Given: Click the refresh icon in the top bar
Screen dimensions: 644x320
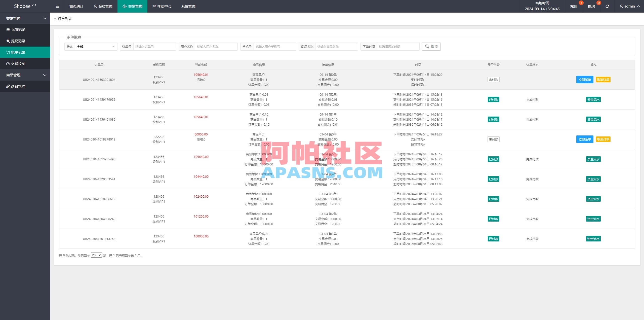Looking at the screenshot, I should coord(607,6).
